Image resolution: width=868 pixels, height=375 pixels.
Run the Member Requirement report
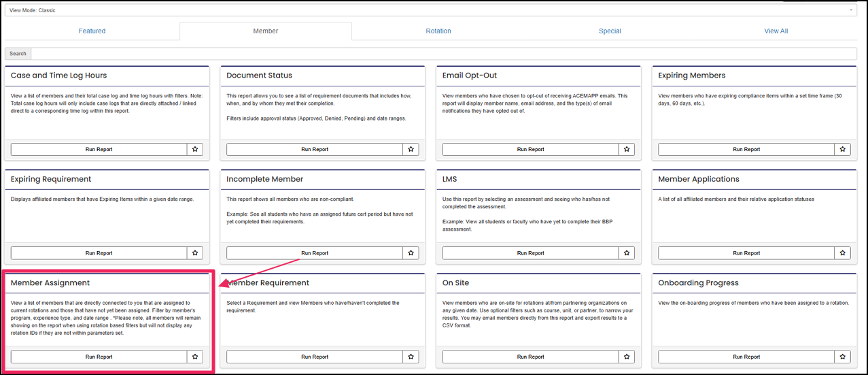(315, 357)
